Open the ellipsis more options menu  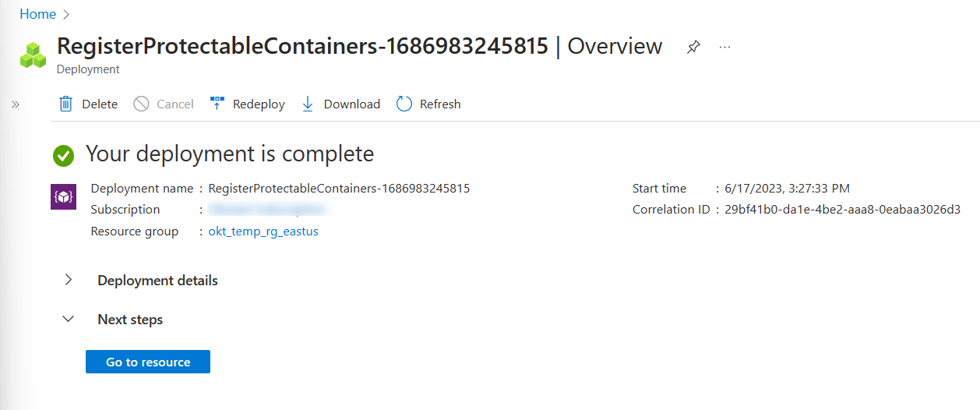coord(725,48)
